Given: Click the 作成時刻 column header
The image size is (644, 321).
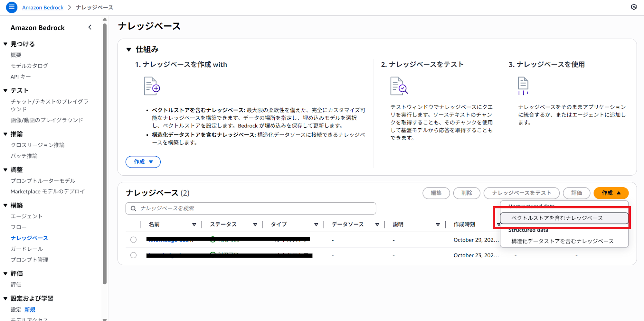Looking at the screenshot, I should tap(464, 225).
